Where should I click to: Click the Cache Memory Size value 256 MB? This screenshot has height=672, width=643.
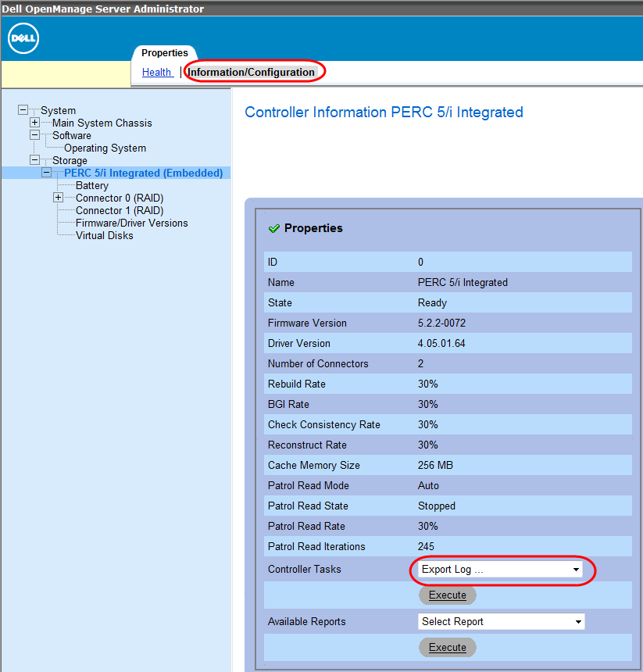435,466
